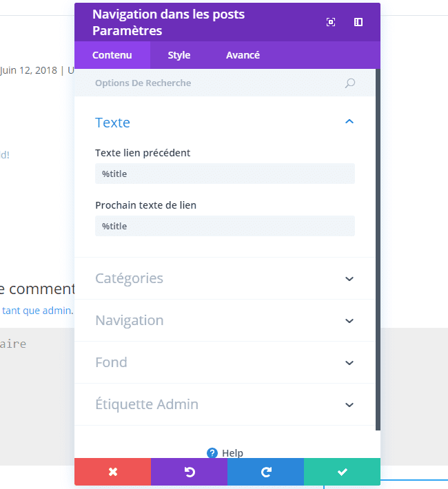The width and height of the screenshot is (448, 489).
Task: Click the settings panel vertical scrollbar
Action: (378, 248)
